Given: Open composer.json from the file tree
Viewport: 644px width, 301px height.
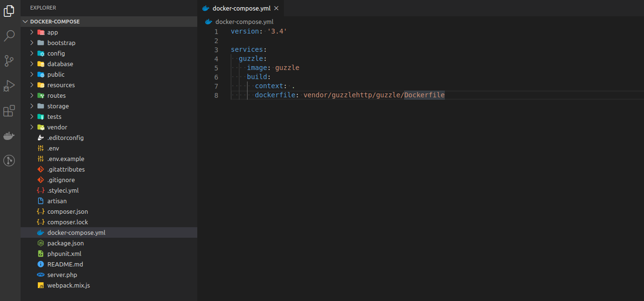Looking at the screenshot, I should pyautogui.click(x=68, y=211).
